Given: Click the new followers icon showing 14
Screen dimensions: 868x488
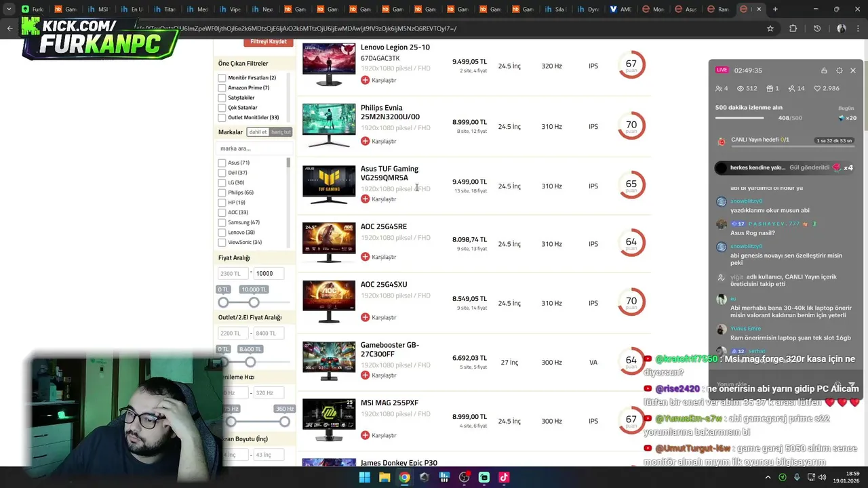Looking at the screenshot, I should pos(791,88).
